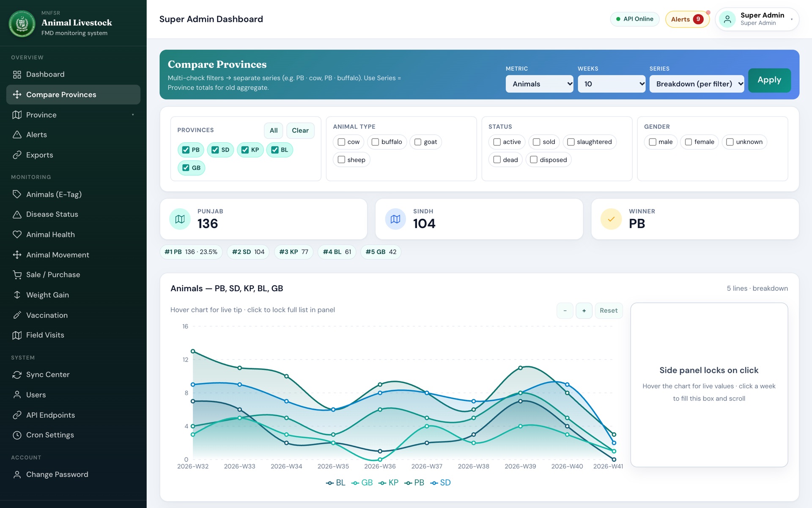Open the Metric dropdown showing Animals
This screenshot has width=812, height=508.
pos(539,84)
